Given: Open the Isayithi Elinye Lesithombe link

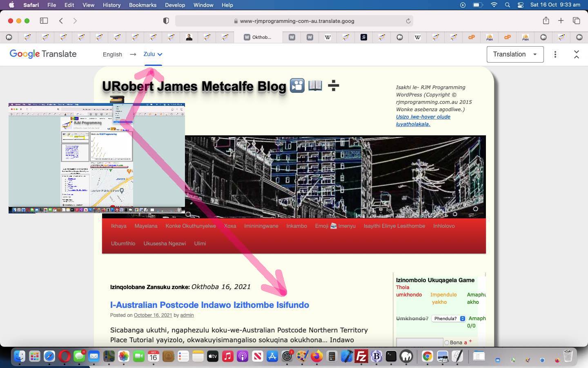Looking at the screenshot, I should 394,226.
